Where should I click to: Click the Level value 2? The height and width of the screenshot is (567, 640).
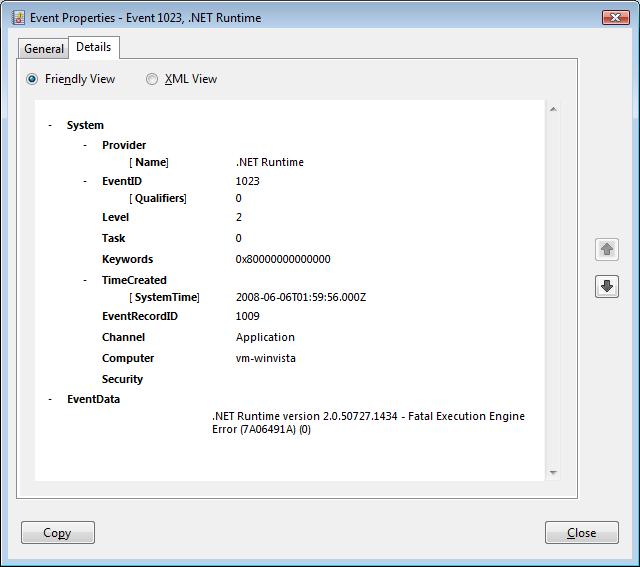click(x=239, y=217)
